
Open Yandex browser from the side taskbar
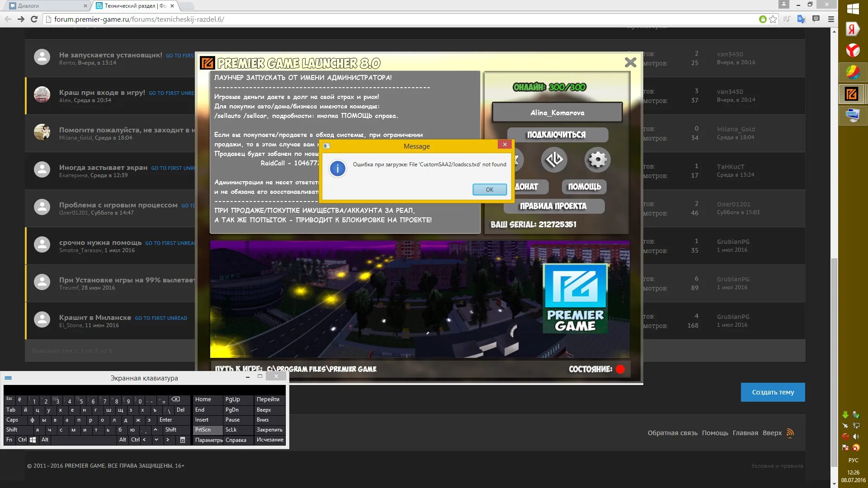pyautogui.click(x=853, y=50)
